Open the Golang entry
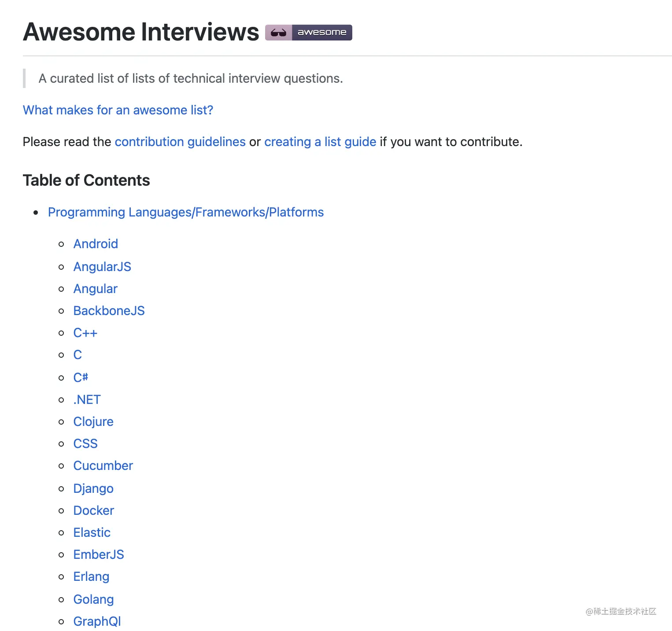The height and width of the screenshot is (631, 672). (93, 599)
